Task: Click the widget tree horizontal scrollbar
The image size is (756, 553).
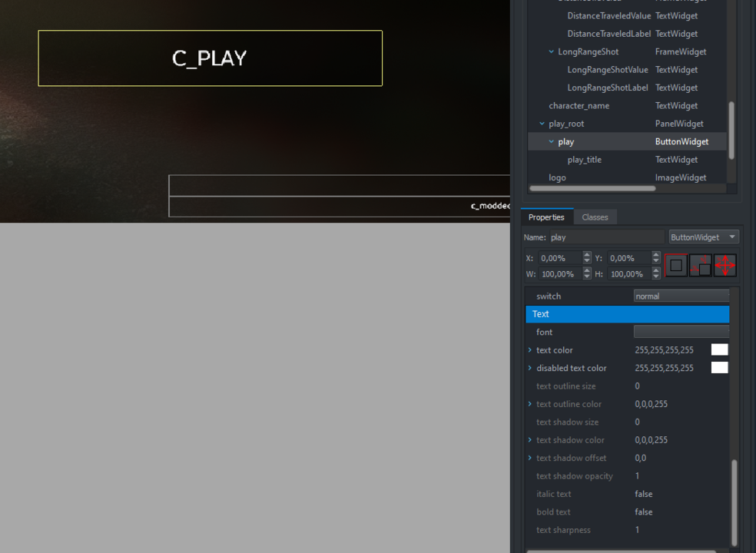Action: pyautogui.click(x=592, y=188)
